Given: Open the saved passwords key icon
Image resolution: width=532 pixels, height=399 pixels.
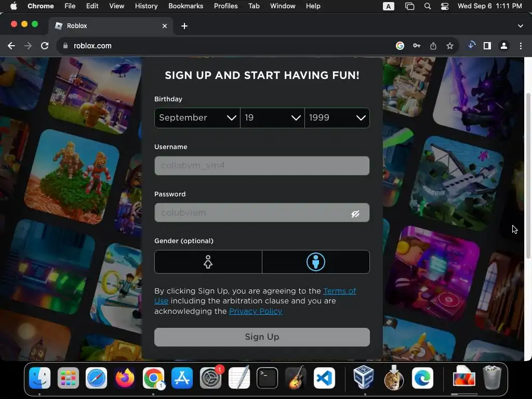Looking at the screenshot, I should pos(417,46).
